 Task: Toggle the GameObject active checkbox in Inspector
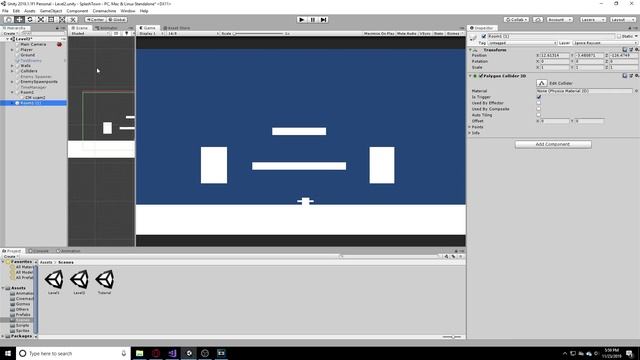(484, 36)
